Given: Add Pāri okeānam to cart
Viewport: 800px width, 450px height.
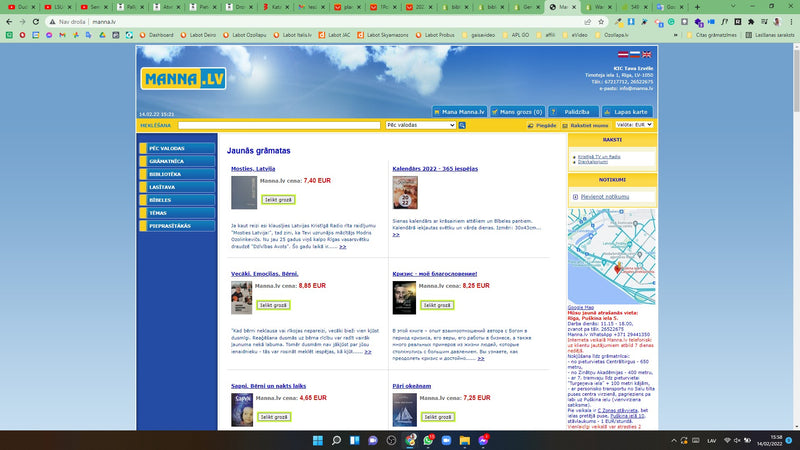Looking at the screenshot, I should pyautogui.click(x=438, y=417).
